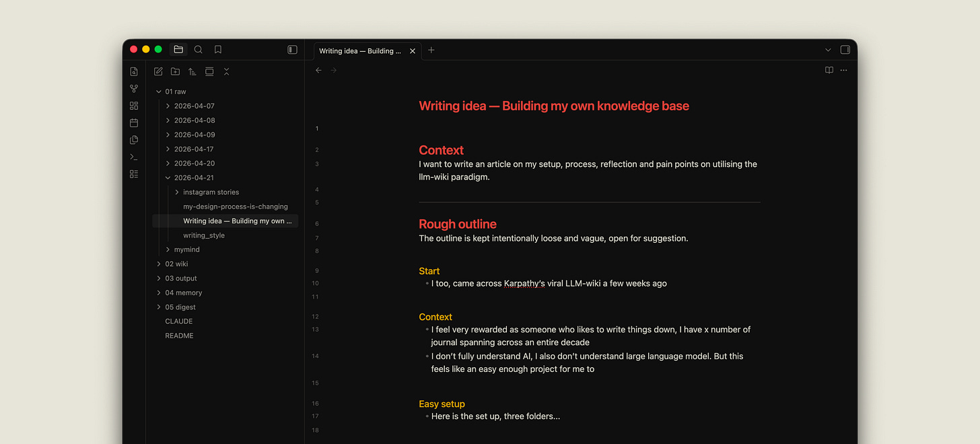Change sort order icon
Viewport: 980px width, 444px height.
(x=193, y=71)
